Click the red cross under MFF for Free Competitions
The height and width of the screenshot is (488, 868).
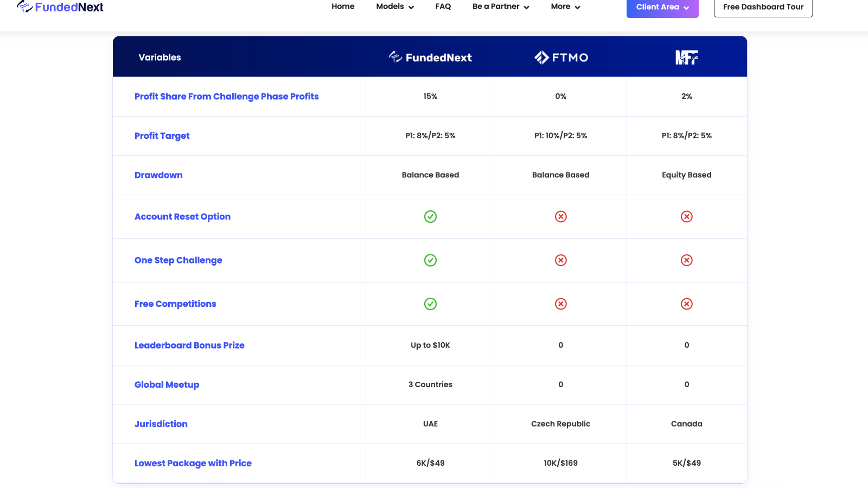687,304
